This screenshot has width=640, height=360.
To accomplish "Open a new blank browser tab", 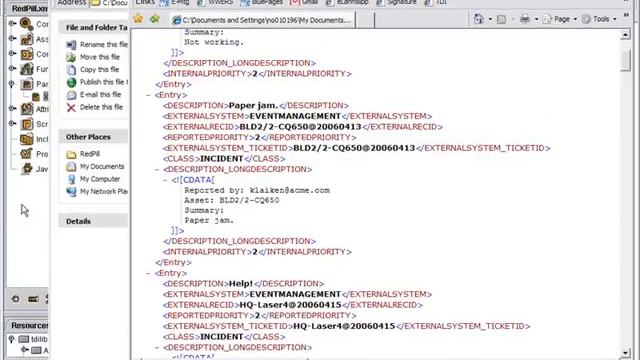I will click(365, 20).
